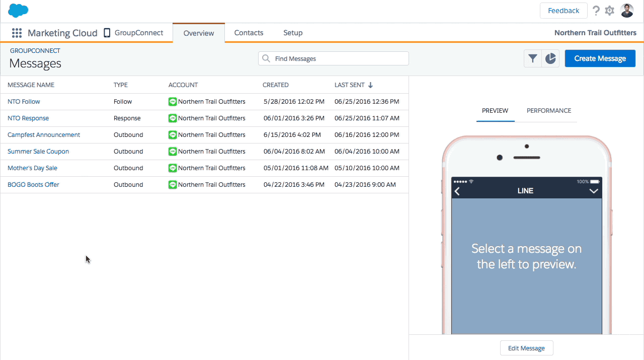
Task: Open the GroupConnect app menu
Action: 133,33
